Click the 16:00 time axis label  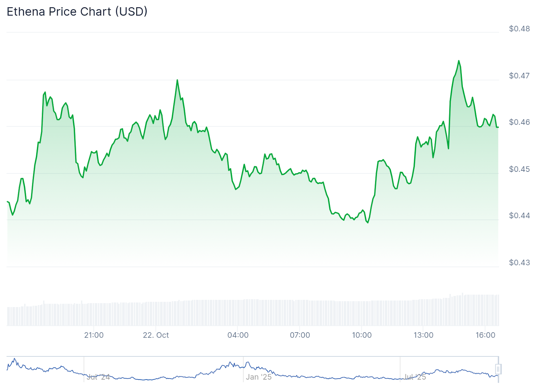tap(485, 335)
